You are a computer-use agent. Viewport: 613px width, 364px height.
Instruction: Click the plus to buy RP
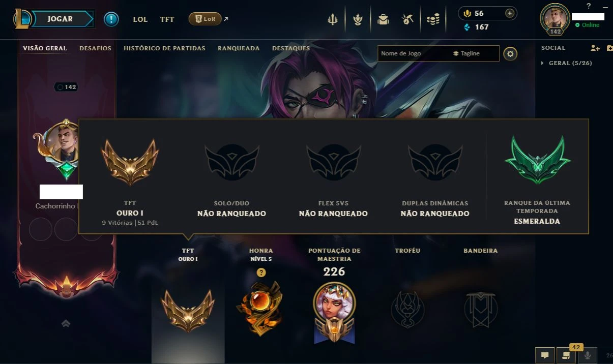510,13
